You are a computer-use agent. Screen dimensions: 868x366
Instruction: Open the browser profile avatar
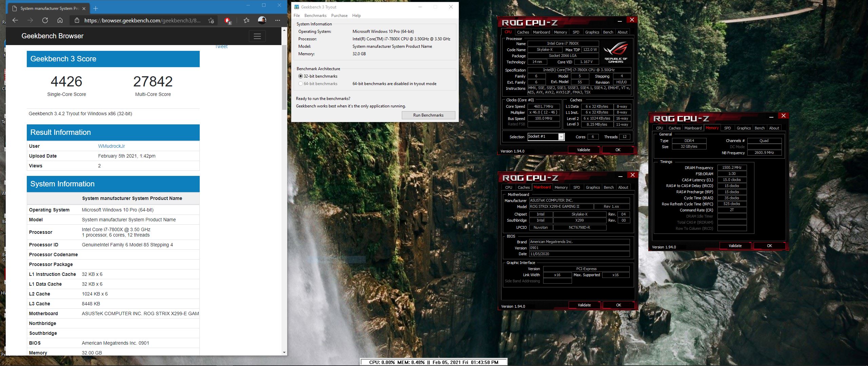[x=262, y=20]
